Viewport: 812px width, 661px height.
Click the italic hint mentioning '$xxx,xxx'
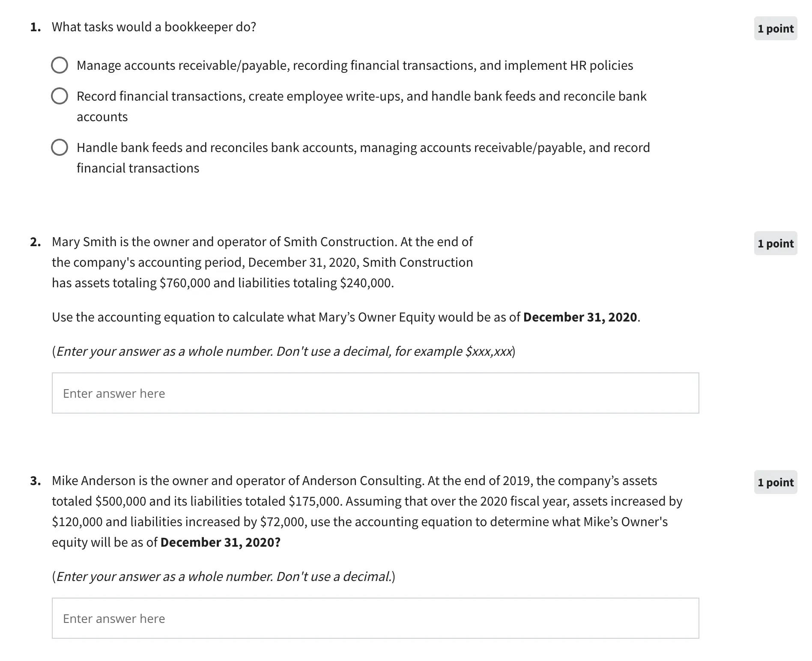point(284,351)
